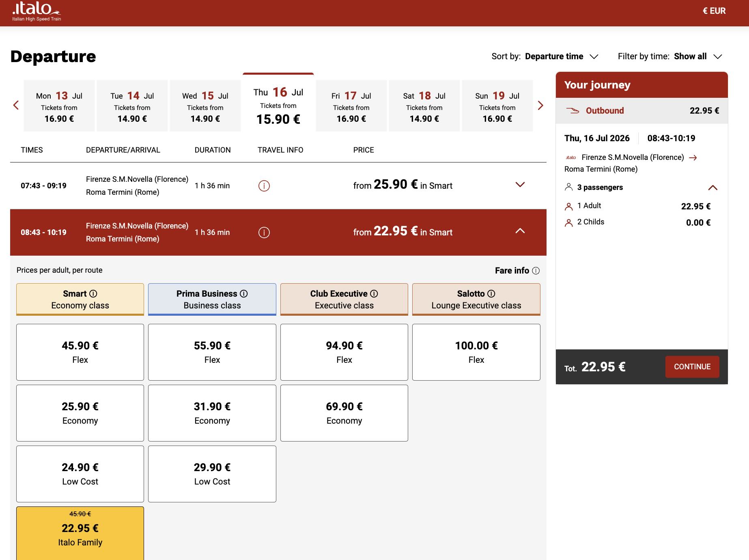Screen dimensions: 749x560
Task: Choose Smart Economy fare 25.90 €
Action: 80,413
